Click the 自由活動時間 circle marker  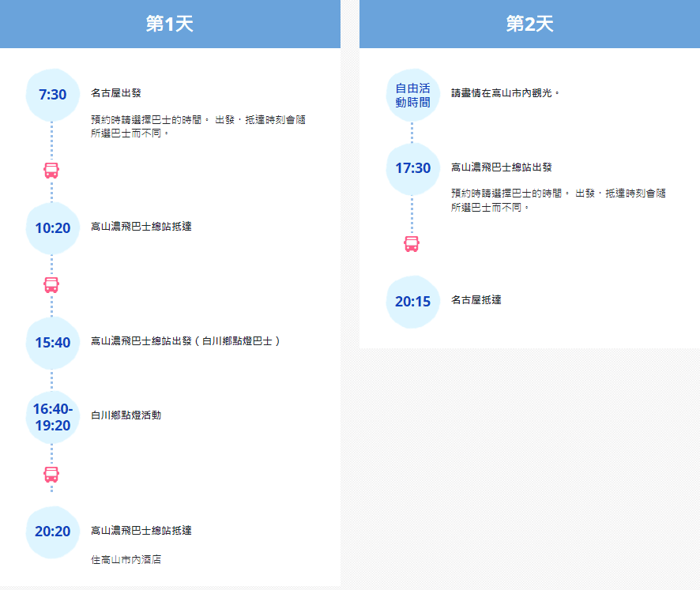(x=412, y=95)
